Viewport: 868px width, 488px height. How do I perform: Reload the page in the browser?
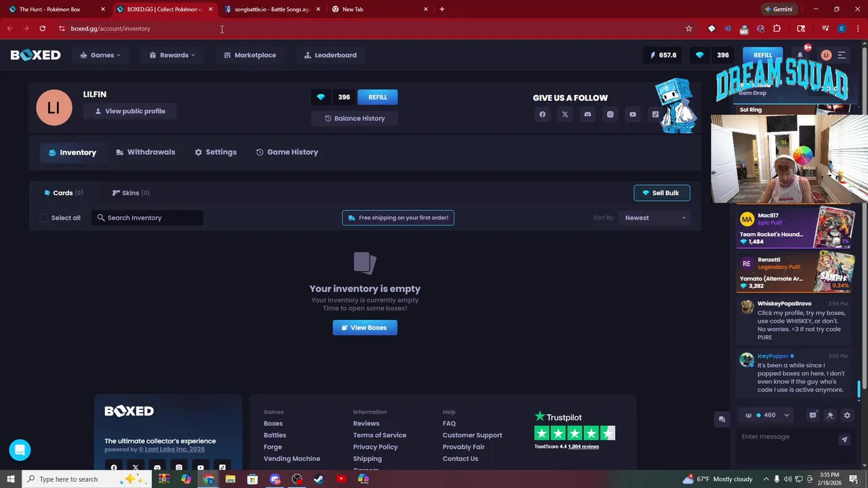[42, 28]
